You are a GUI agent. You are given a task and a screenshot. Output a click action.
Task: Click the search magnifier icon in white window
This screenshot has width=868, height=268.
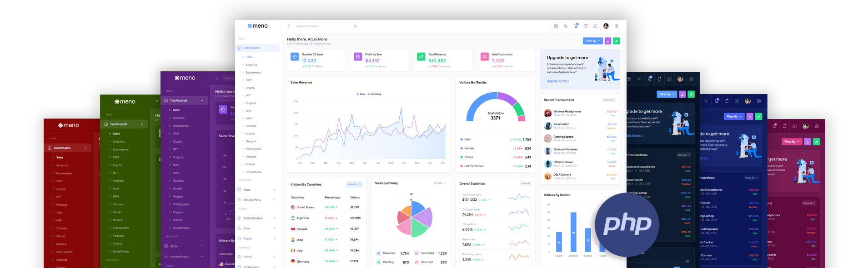click(x=355, y=26)
